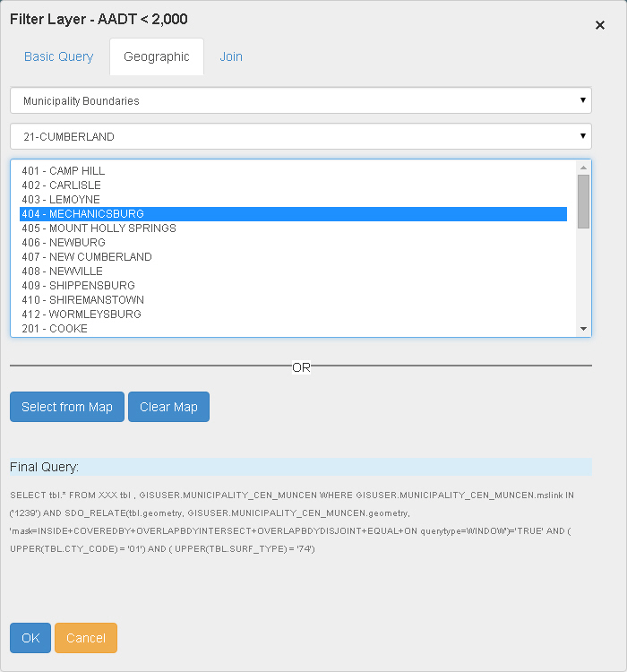The width and height of the screenshot is (627, 672).
Task: Open the 21-CUMBERLAND county dropdown
Action: coord(300,137)
